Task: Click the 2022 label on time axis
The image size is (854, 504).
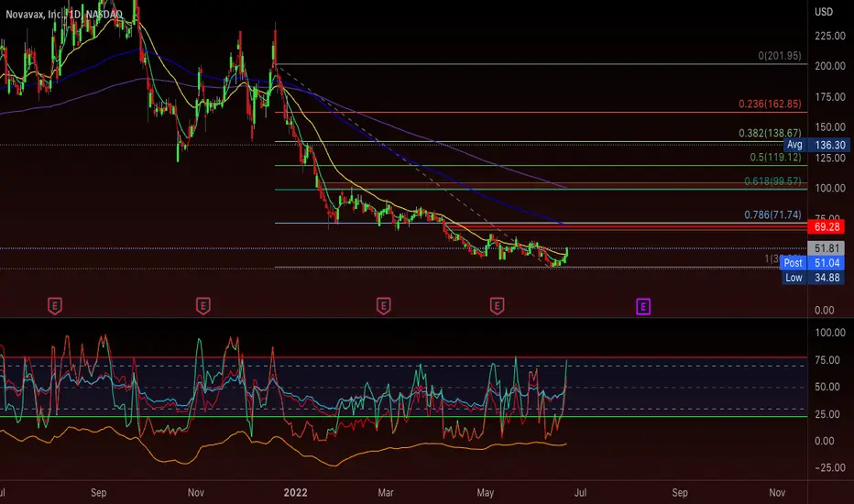Action: click(295, 493)
